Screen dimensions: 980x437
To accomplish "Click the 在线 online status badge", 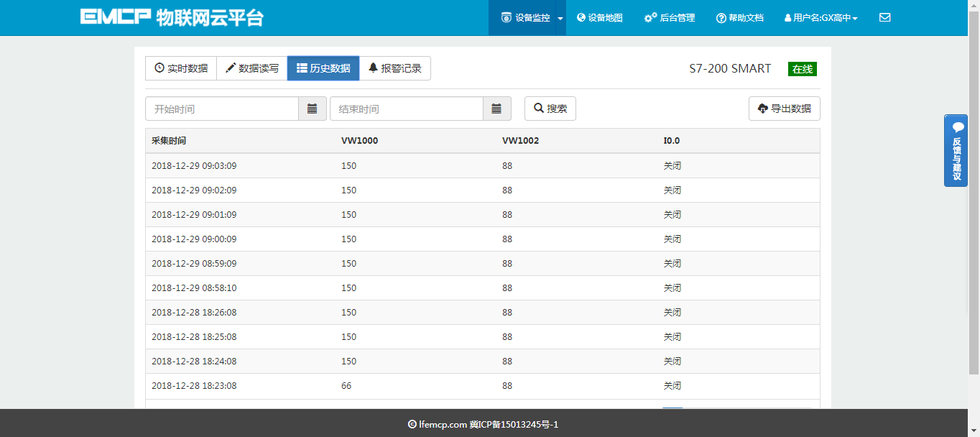I will click(803, 69).
